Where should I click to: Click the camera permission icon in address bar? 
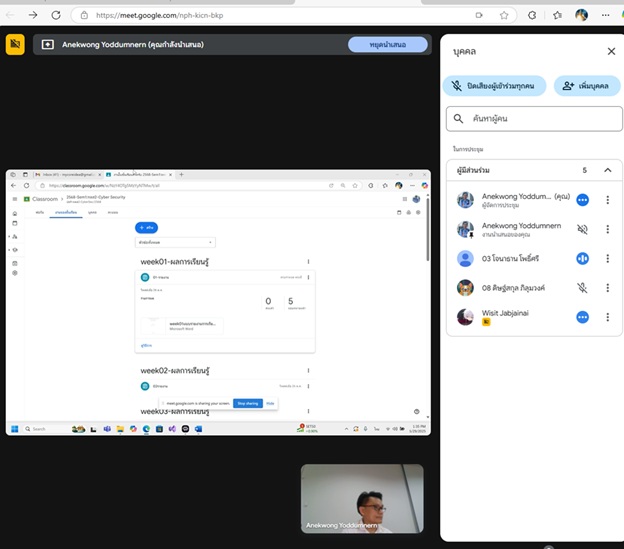pos(479,15)
